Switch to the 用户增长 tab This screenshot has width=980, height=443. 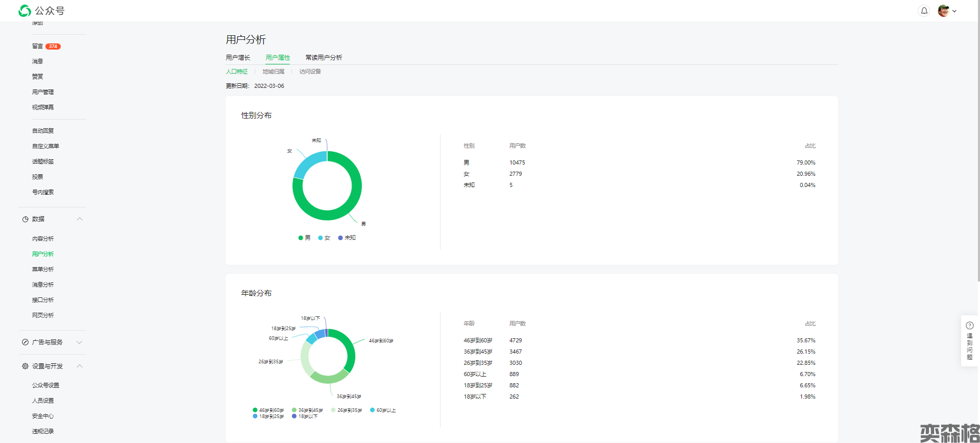(238, 58)
